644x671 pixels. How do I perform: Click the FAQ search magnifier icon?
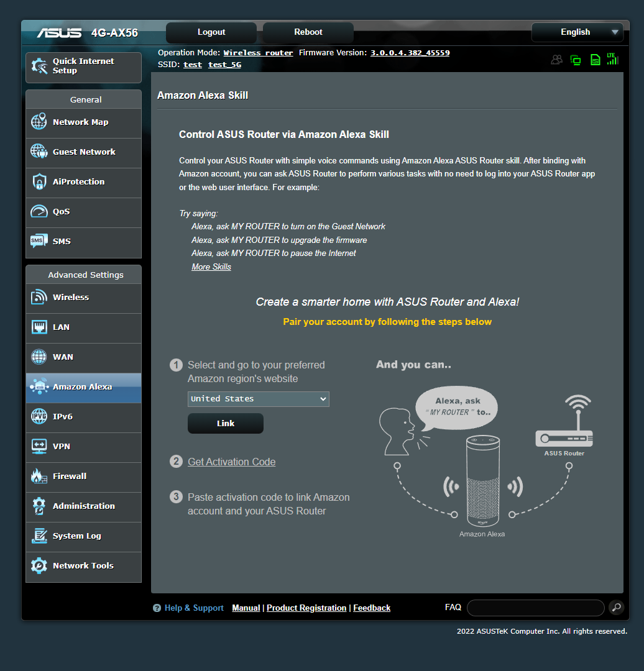[x=617, y=607]
